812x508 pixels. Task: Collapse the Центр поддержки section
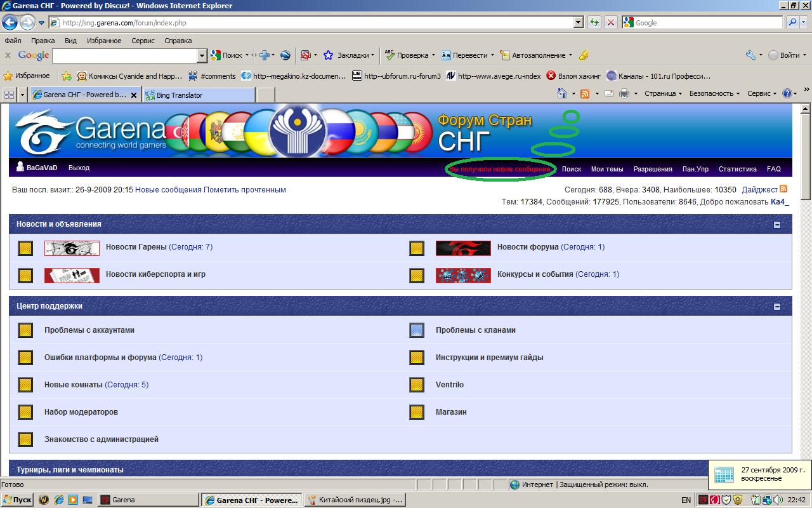point(777,306)
